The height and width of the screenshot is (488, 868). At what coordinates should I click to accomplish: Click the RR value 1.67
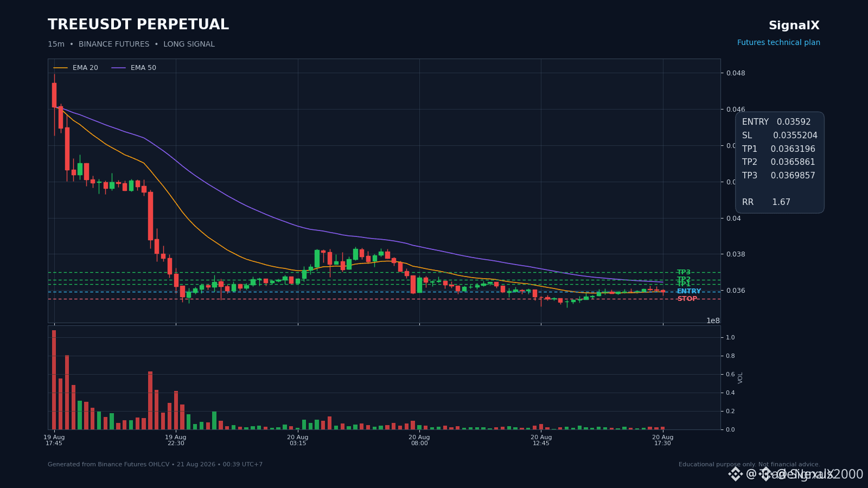pyautogui.click(x=781, y=202)
